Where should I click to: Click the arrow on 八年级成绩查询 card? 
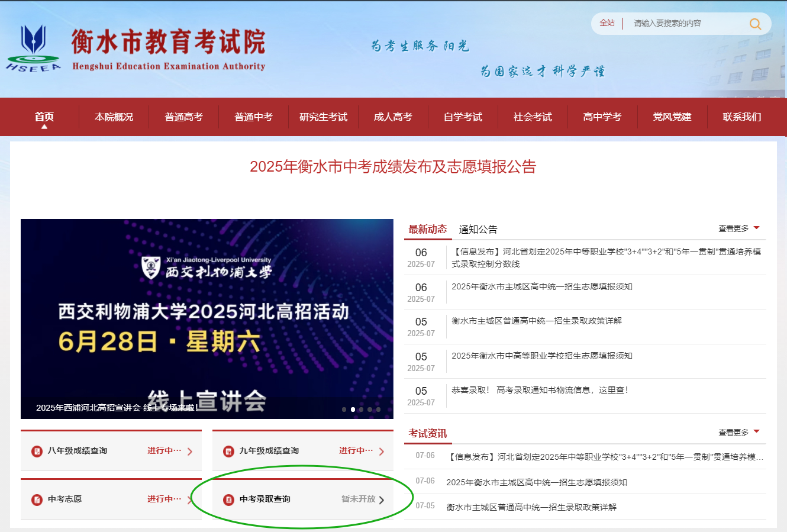click(x=190, y=452)
